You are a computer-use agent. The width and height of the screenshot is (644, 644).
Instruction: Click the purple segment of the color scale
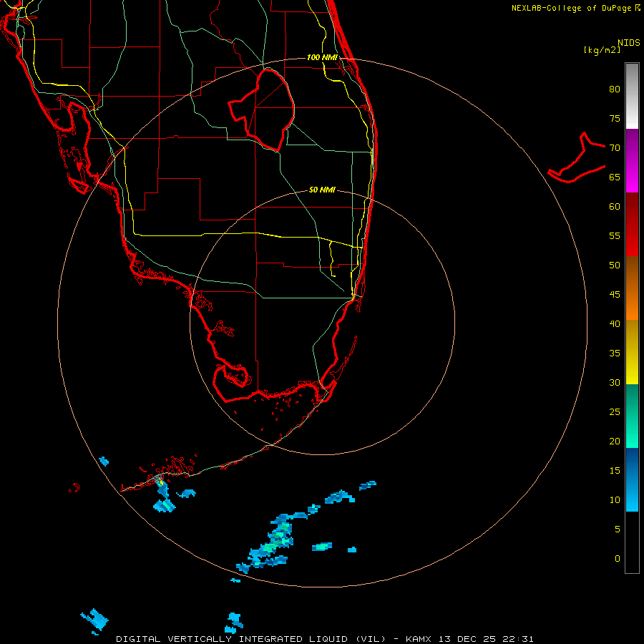pos(632,160)
